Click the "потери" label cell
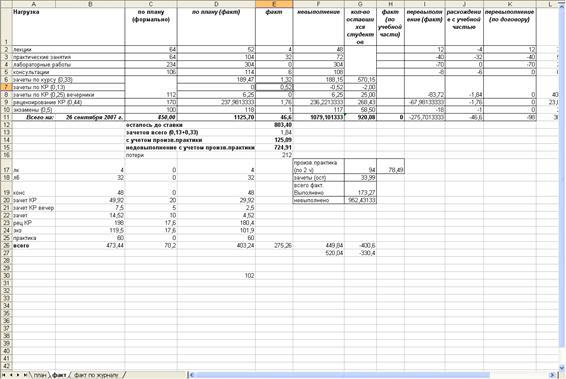566x379 pixels. point(151,155)
